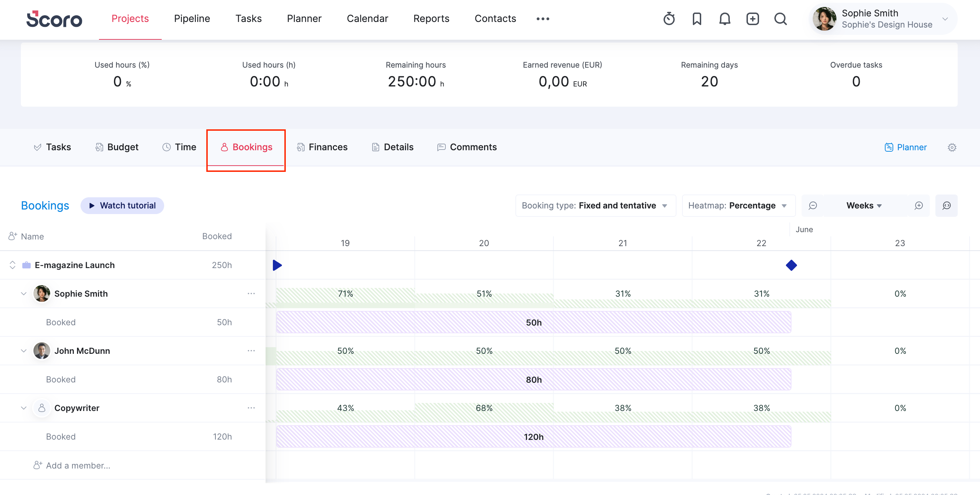
Task: Open project settings gear icon
Action: pos(952,147)
